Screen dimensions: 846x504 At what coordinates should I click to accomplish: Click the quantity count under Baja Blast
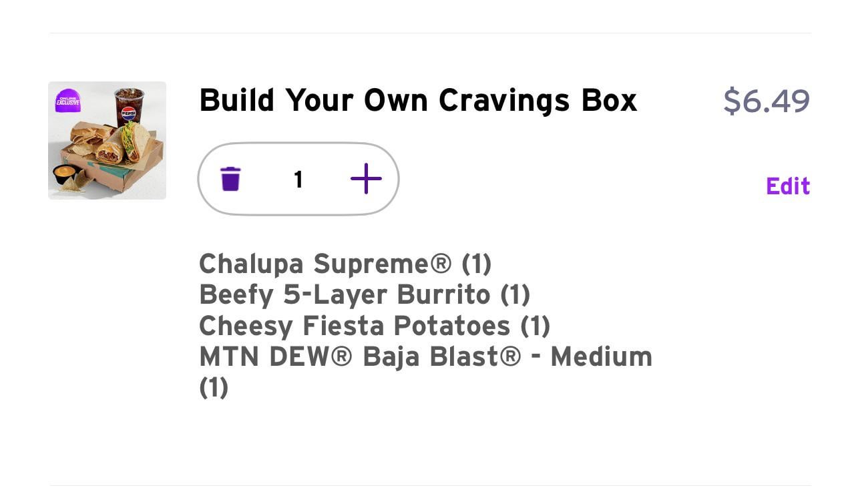214,387
